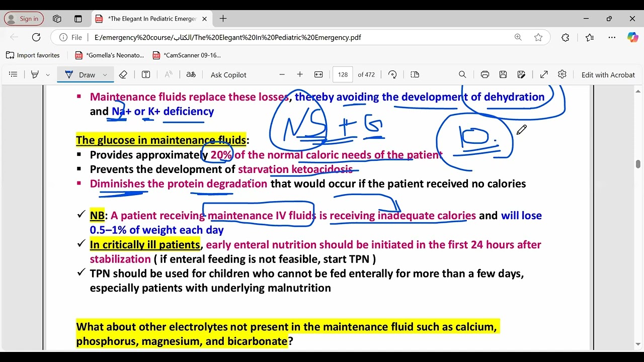Screen dimensions: 644x362
Task: Save PDF as a copy
Action: [x=522, y=74]
